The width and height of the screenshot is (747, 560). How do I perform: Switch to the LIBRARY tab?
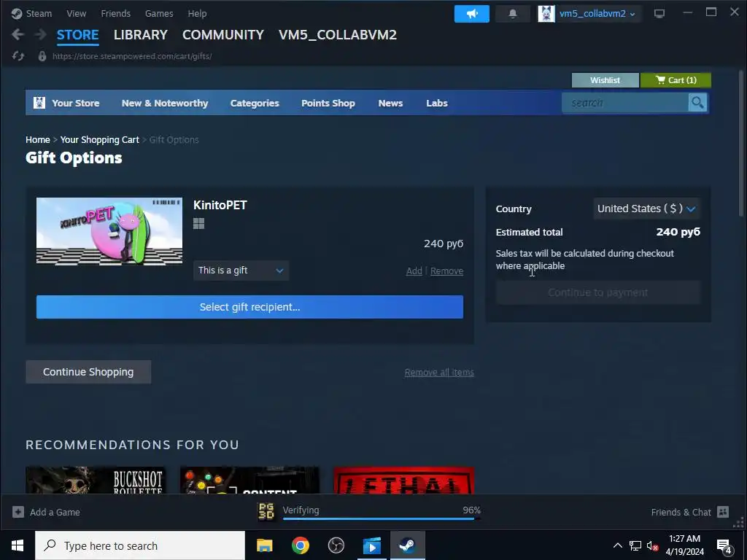pyautogui.click(x=141, y=35)
